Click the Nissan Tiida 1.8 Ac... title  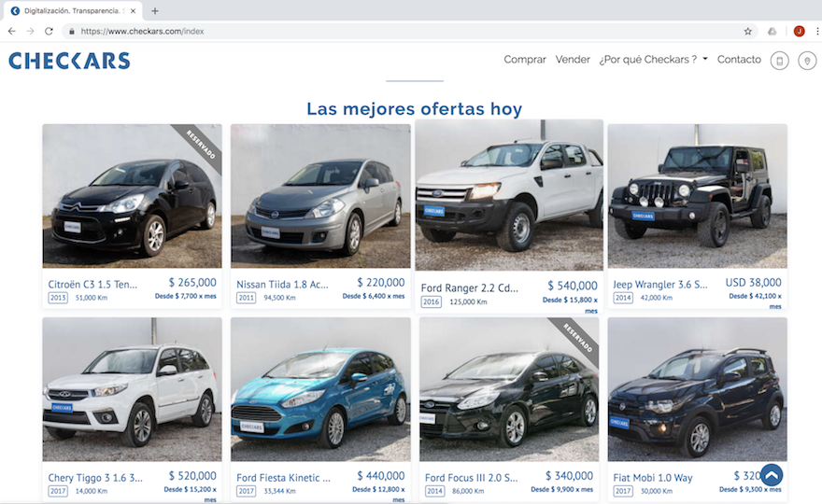pos(282,285)
